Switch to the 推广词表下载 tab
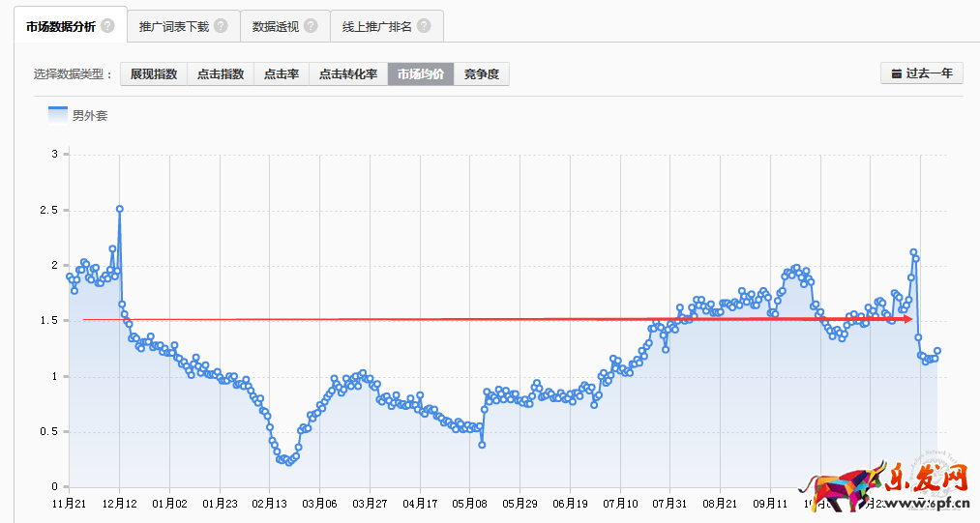Screen dimensions: 980x523 (174, 26)
